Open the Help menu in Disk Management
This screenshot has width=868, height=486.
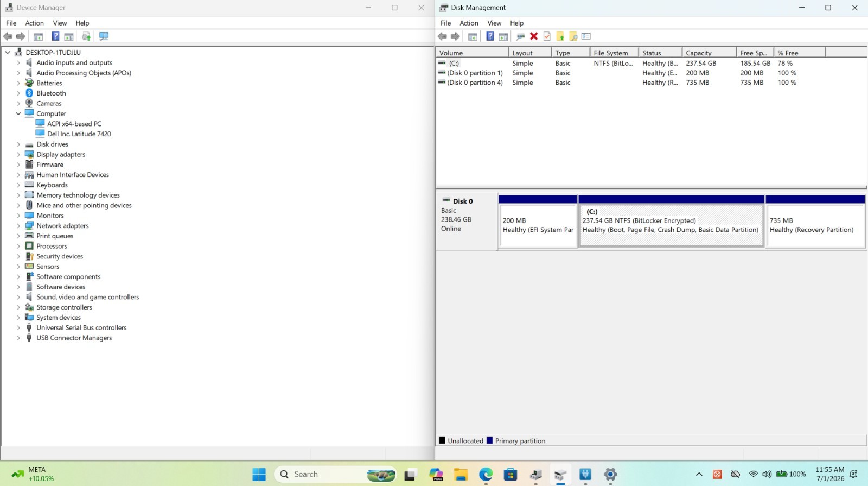(x=516, y=23)
